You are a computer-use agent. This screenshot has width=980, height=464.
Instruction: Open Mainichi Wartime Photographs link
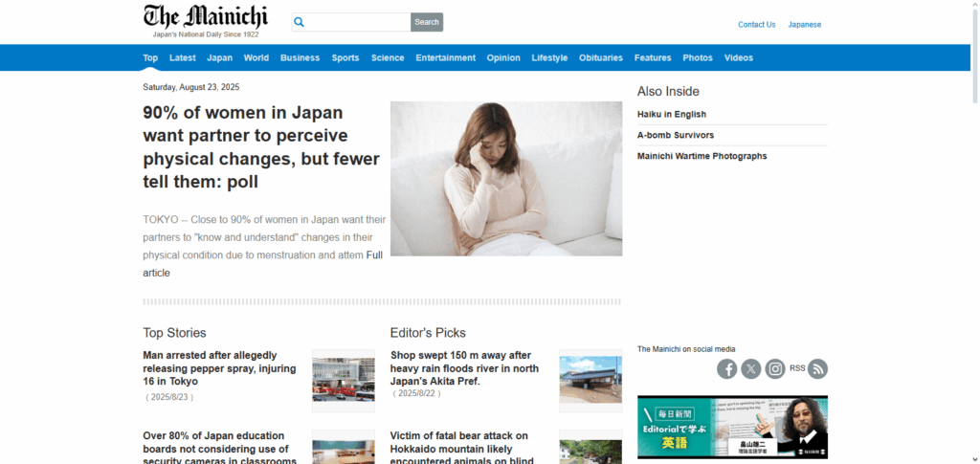702,156
